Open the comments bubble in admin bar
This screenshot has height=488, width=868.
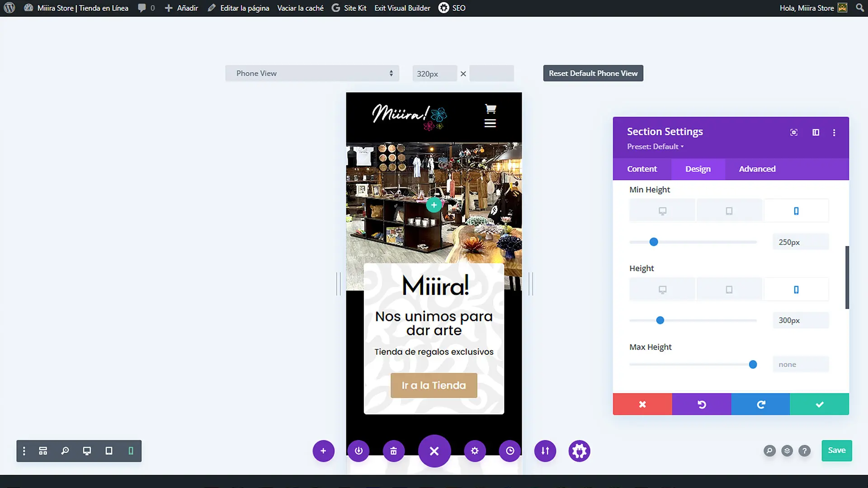(x=146, y=8)
